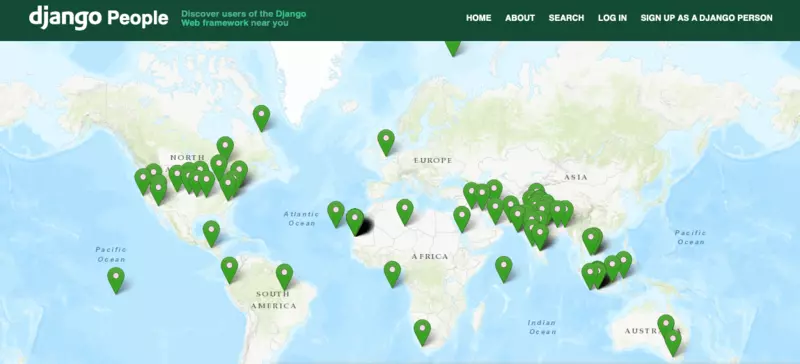Click the AFRICA map label

[430, 257]
